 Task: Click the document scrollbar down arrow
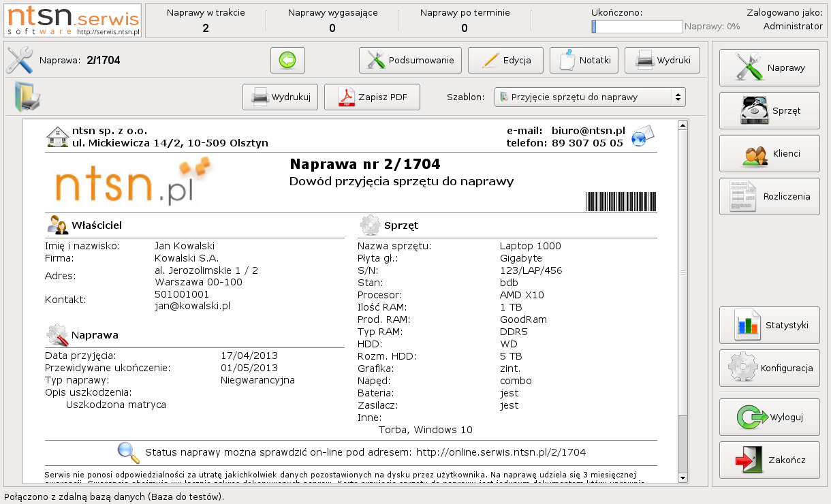(x=682, y=478)
